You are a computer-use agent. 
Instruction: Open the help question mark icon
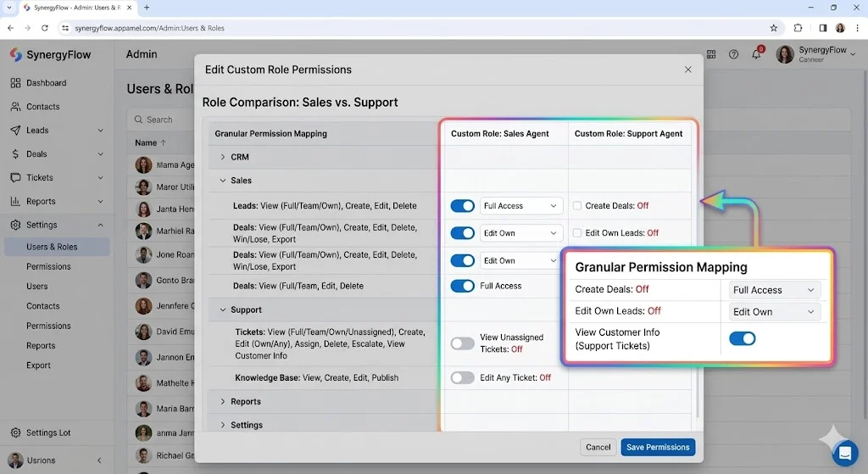pos(733,54)
